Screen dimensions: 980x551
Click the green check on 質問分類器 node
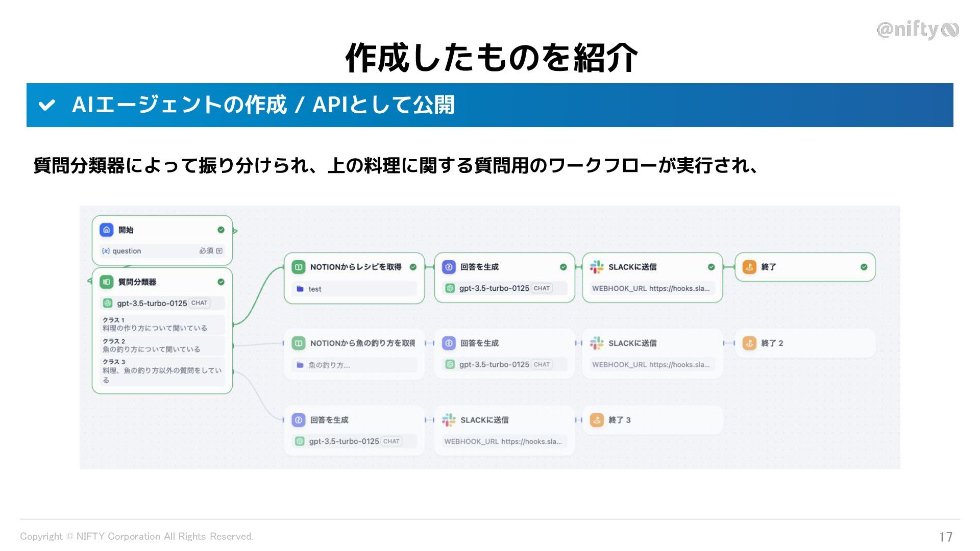tap(221, 282)
